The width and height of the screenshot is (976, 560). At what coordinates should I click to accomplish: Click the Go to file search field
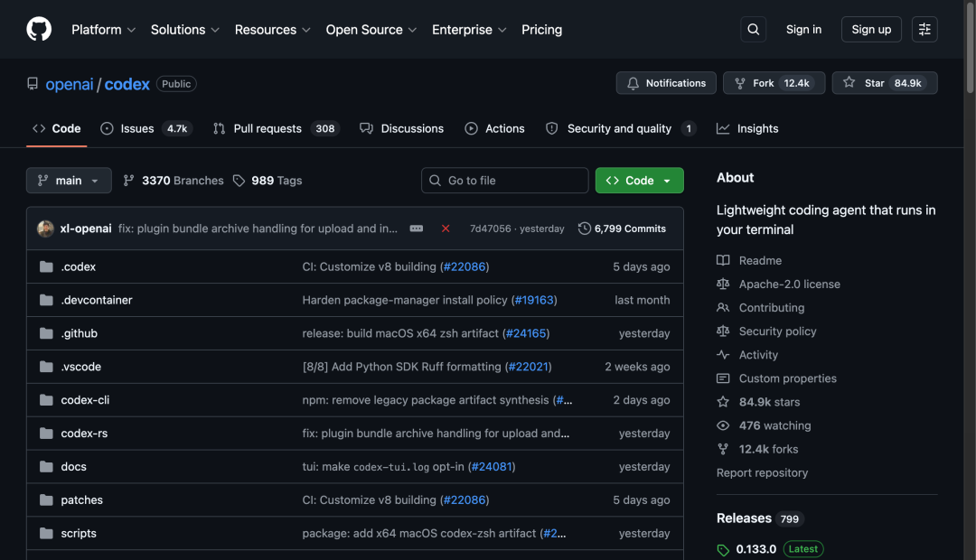pyautogui.click(x=505, y=181)
